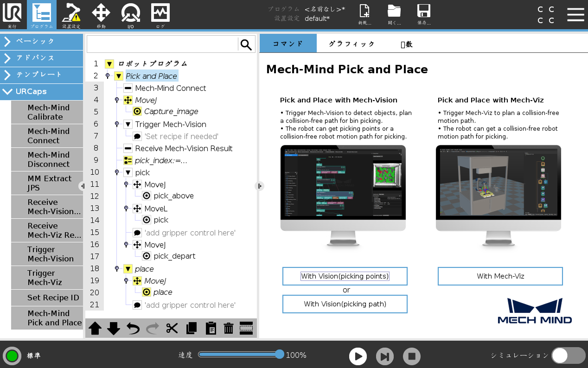Insert Trigger Mech-Viz URCap node
Viewport: 588px width, 368px height.
coord(47,278)
